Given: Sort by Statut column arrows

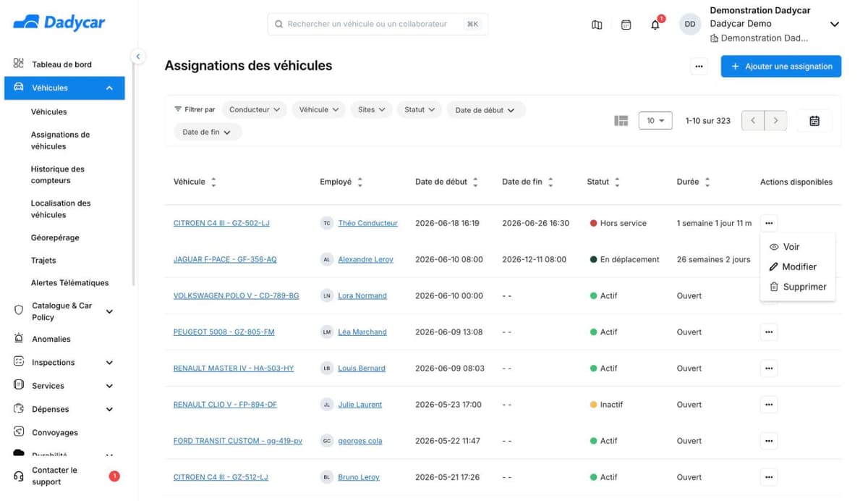Looking at the screenshot, I should coord(617,182).
